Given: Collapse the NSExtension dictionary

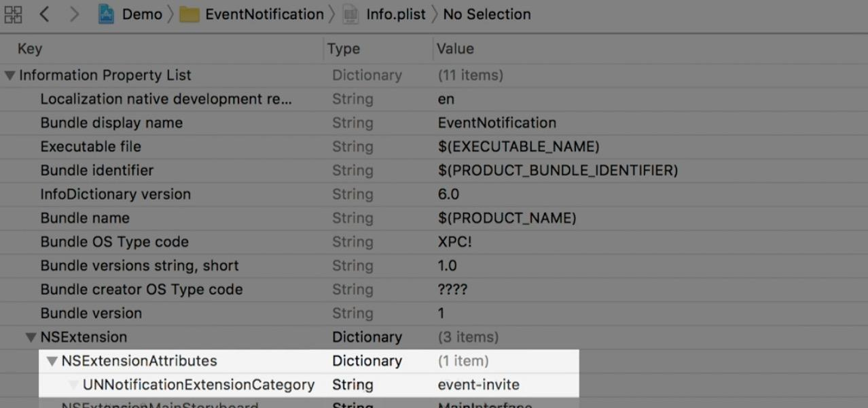Looking at the screenshot, I should 31,337.
